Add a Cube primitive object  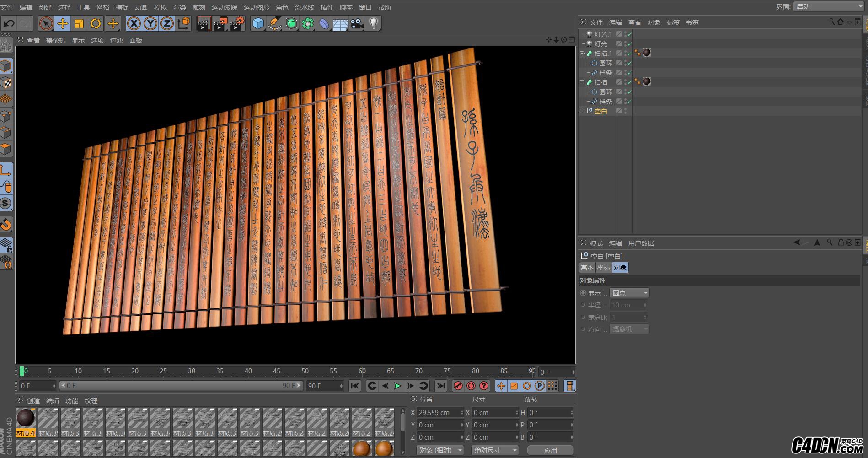pos(258,23)
